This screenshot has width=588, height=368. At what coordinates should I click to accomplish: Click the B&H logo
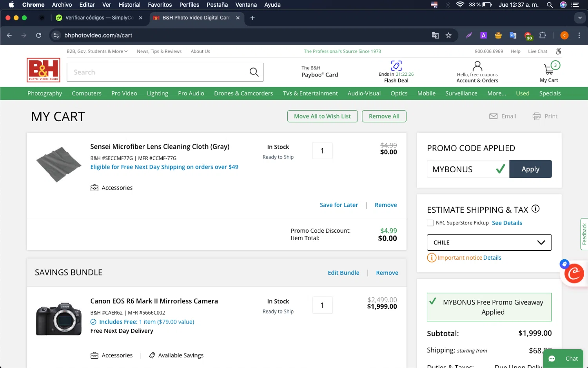point(44,70)
